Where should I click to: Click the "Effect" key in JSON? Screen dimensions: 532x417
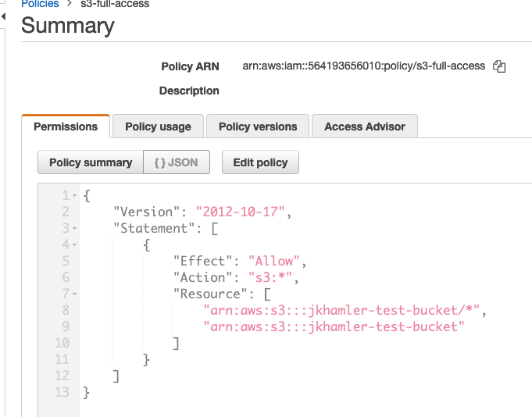coord(202,262)
